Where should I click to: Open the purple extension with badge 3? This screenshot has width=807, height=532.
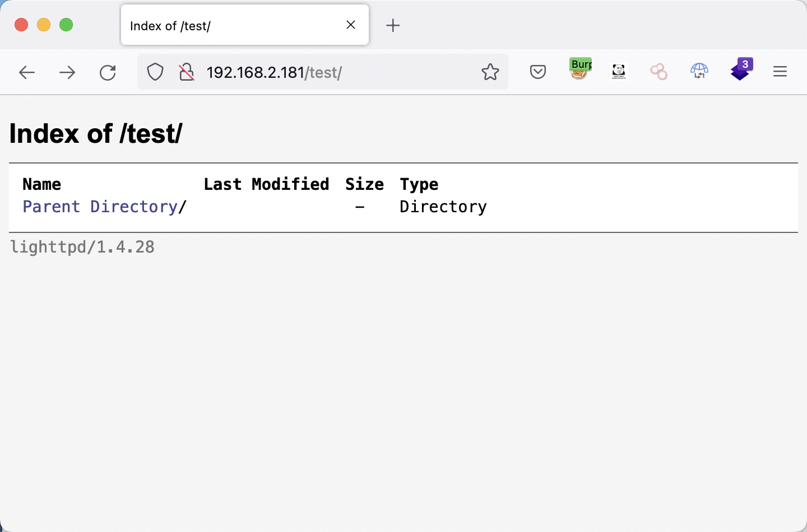click(x=741, y=70)
